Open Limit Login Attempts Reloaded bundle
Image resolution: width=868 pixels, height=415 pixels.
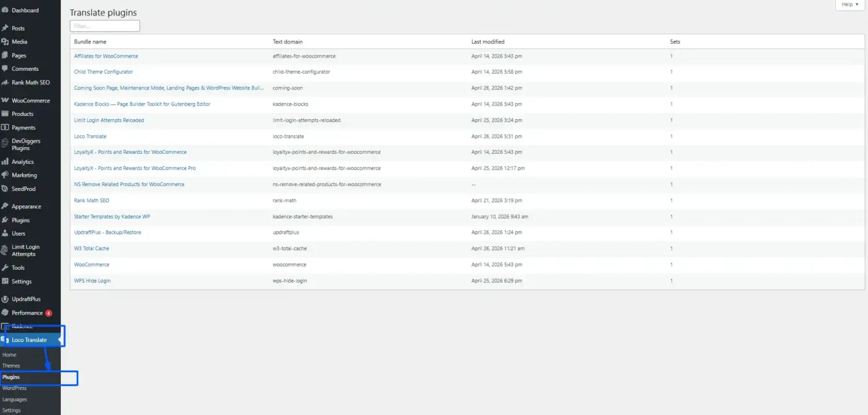[x=109, y=120]
